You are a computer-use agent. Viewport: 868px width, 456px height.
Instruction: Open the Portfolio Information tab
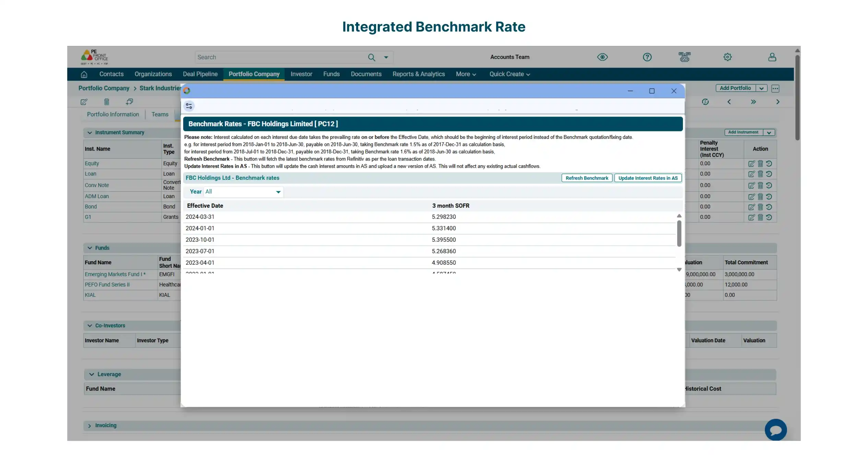113,115
